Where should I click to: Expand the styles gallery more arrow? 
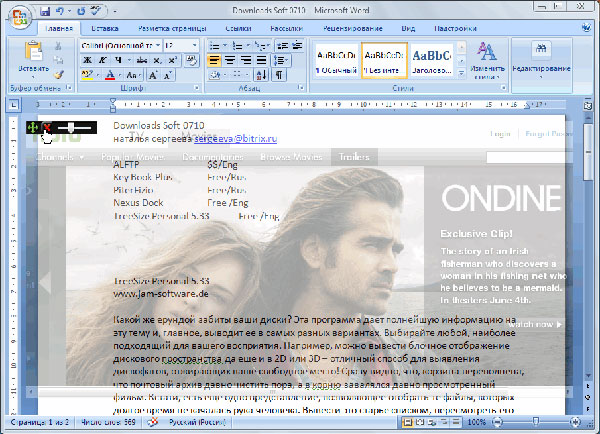click(461, 73)
